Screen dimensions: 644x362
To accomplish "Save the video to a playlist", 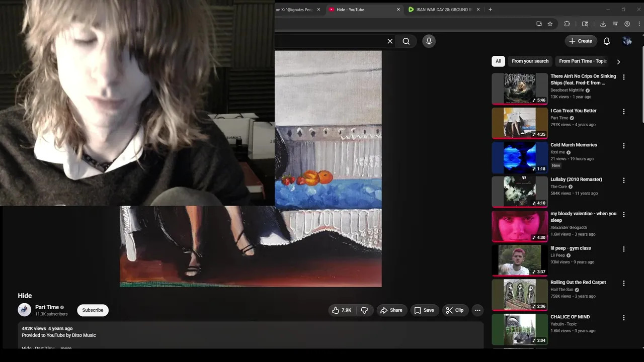I will 424,310.
